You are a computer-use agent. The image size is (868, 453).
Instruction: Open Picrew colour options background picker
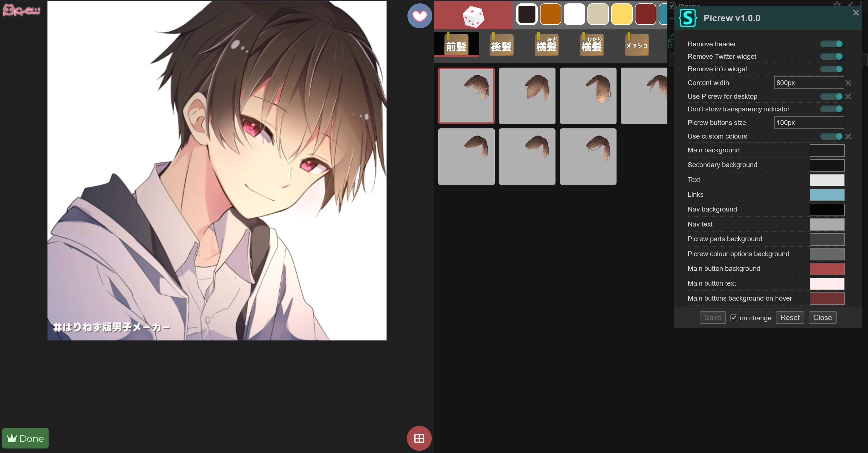(827, 254)
